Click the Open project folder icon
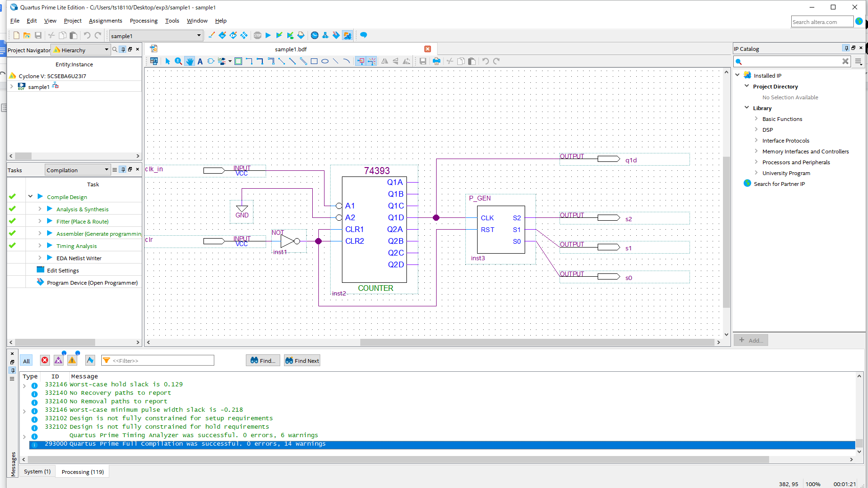 coord(27,35)
